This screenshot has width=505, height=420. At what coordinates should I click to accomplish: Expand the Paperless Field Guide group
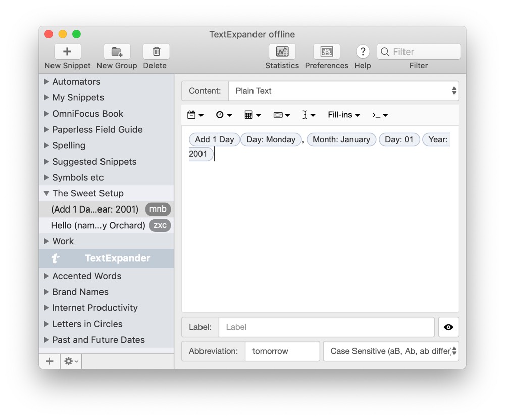pyautogui.click(x=46, y=129)
